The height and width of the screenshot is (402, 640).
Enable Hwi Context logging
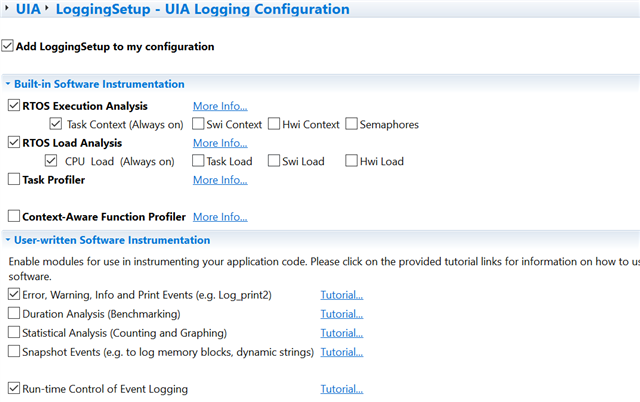(x=277, y=125)
